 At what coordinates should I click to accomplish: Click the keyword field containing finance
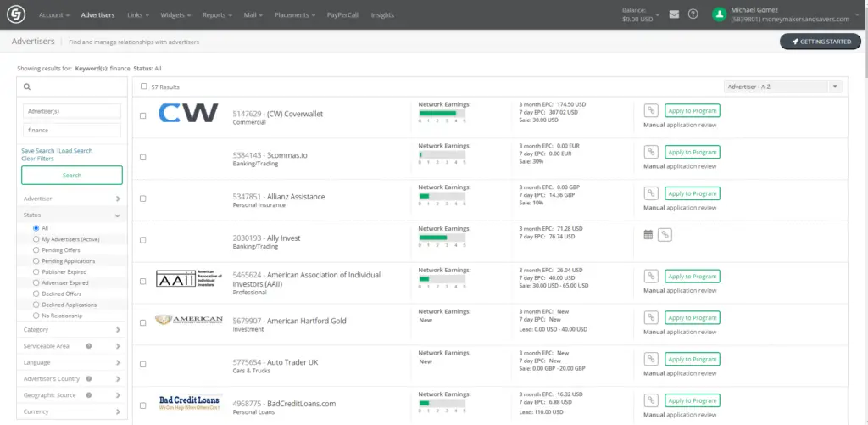pos(72,131)
